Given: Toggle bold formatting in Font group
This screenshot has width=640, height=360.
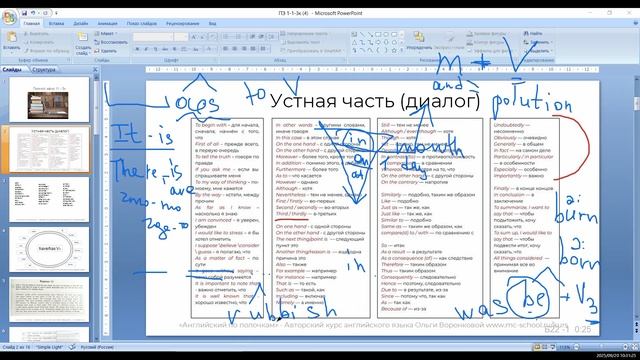Looking at the screenshot, I should click(138, 49).
